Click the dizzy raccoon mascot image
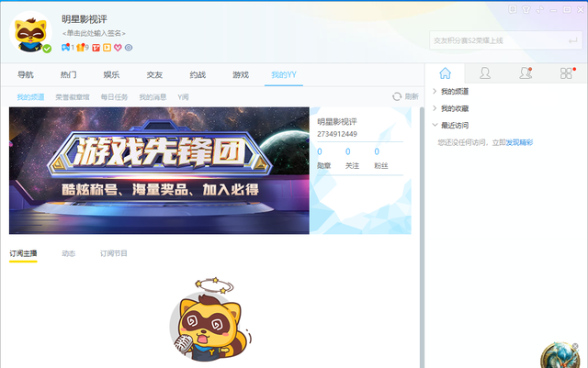The width and height of the screenshot is (588, 368). (x=210, y=319)
